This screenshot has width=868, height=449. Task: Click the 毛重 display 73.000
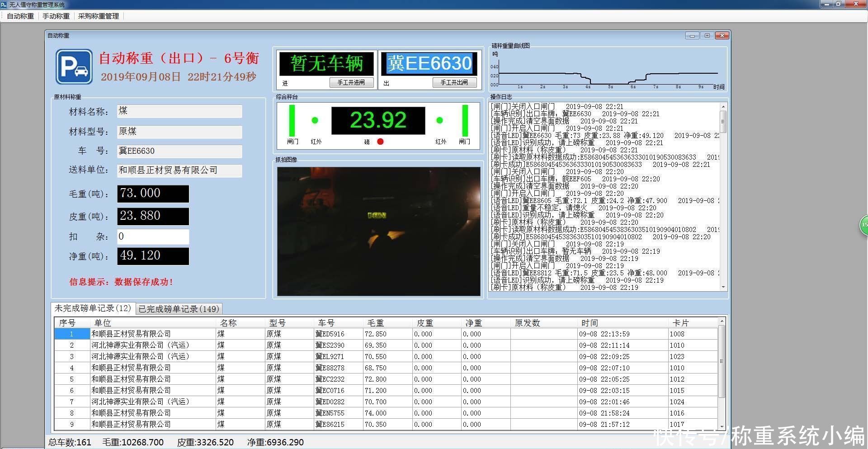point(153,194)
